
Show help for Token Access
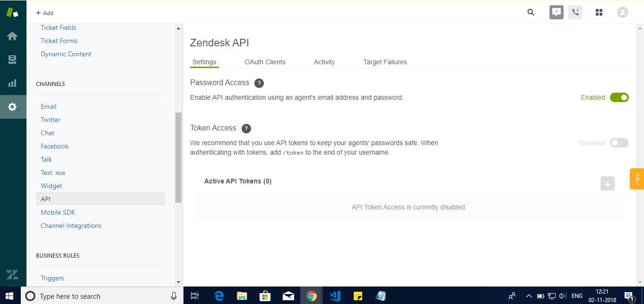(x=246, y=129)
